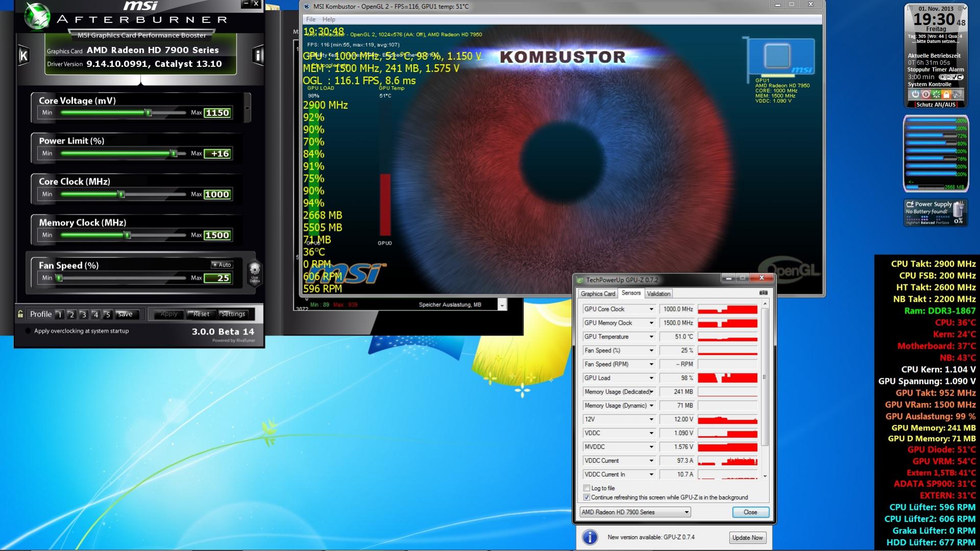The image size is (980, 551).
Task: Click the Kombustor title bar app icon
Action: [306, 6]
